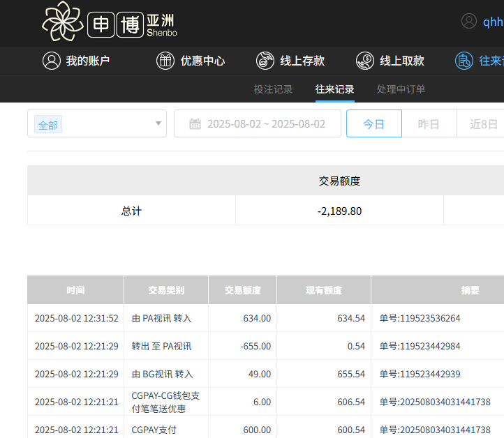The image size is (504, 438).
Task: Open the 2025-08-02 date range picker
Action: click(x=265, y=124)
